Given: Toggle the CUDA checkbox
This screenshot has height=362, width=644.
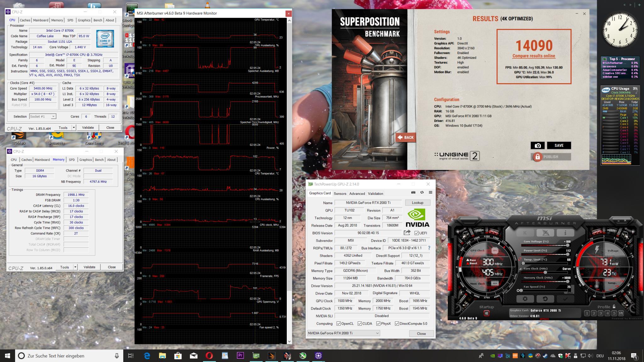Looking at the screenshot, I should [x=359, y=324].
